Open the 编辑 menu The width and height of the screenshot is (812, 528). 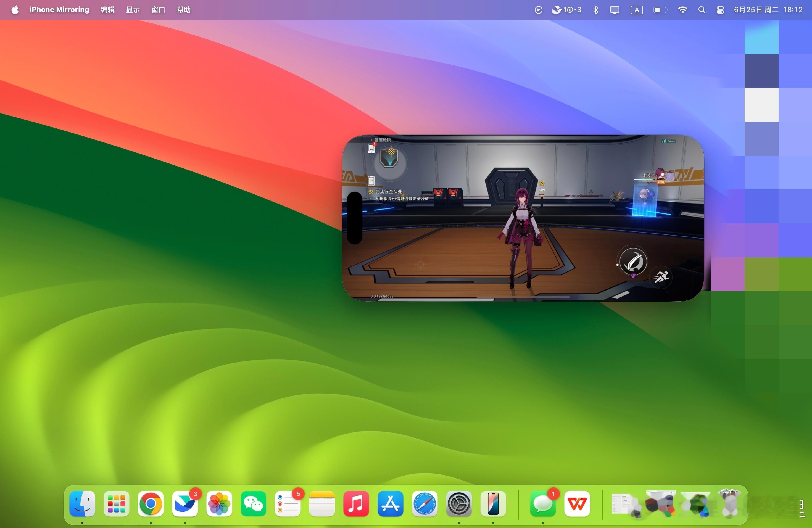click(x=107, y=10)
